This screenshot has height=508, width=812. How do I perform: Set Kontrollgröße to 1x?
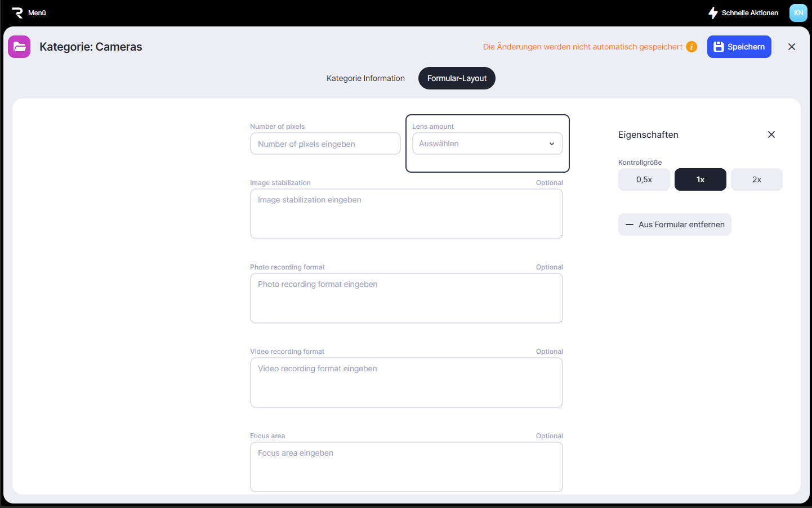pyautogui.click(x=701, y=179)
